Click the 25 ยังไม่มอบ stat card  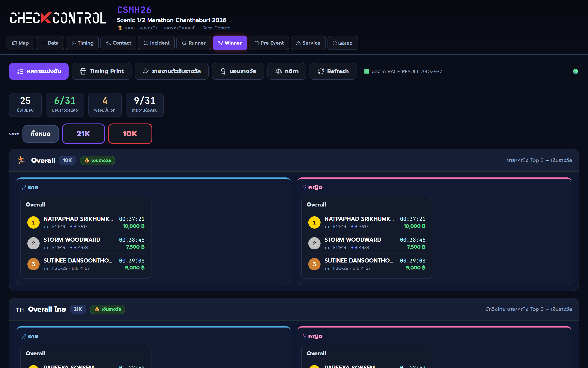point(25,105)
